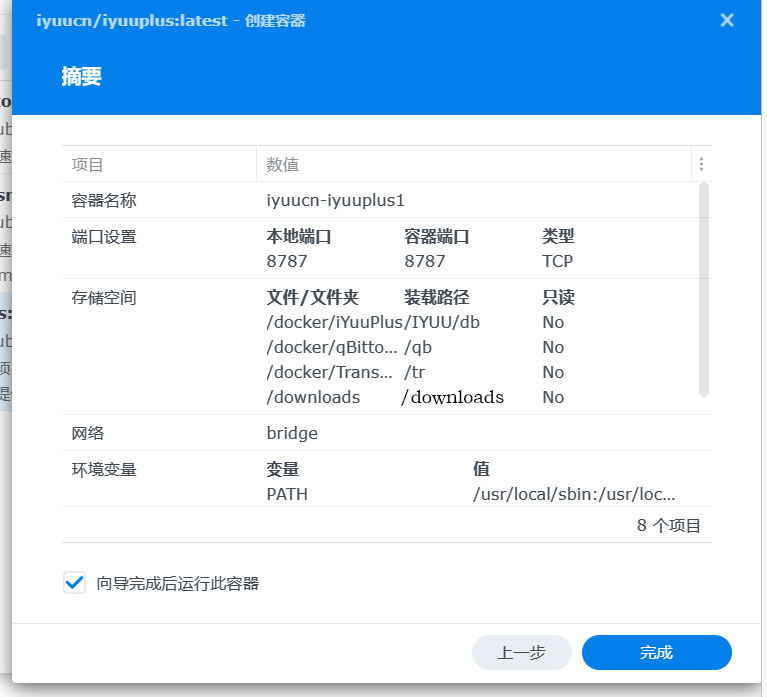The width and height of the screenshot is (767, 697).
Task: Click the PATH environment variable value
Action: click(x=574, y=494)
